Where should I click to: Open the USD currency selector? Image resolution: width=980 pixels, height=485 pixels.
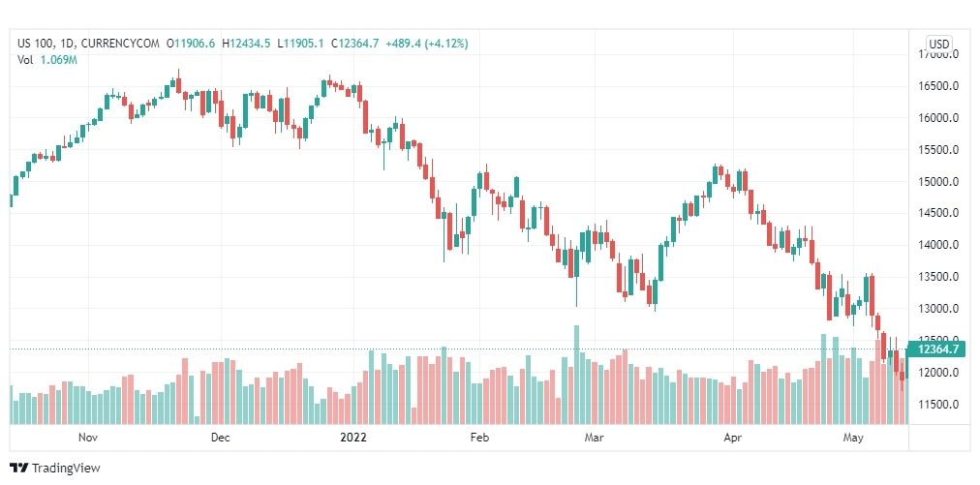point(938,44)
